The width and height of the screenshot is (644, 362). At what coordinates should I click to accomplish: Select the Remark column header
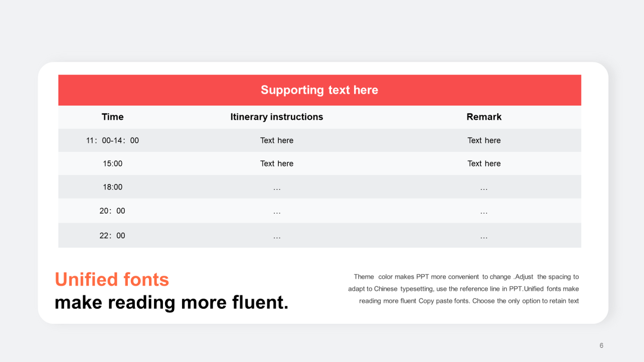click(484, 117)
